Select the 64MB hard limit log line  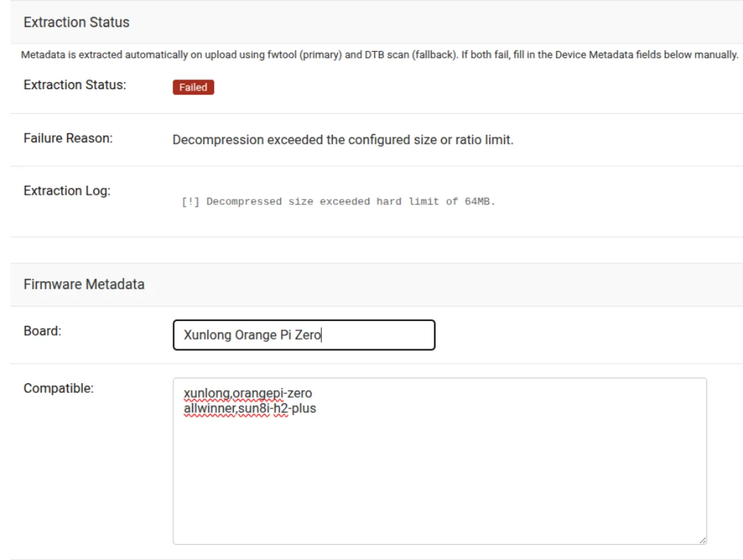point(338,202)
